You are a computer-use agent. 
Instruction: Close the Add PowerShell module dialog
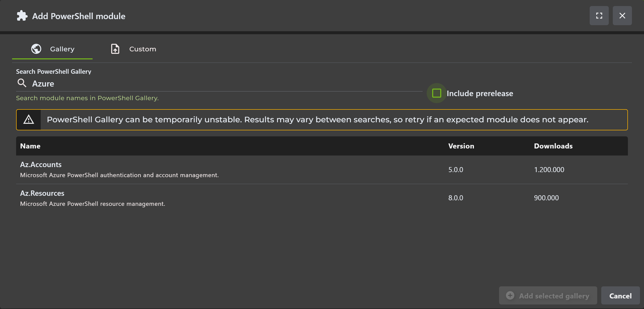622,16
